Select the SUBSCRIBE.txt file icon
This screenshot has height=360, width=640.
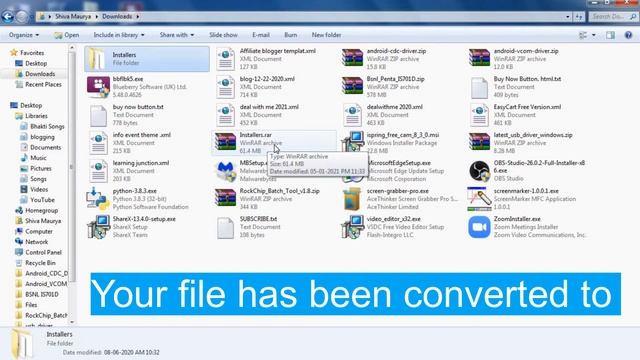click(225, 227)
